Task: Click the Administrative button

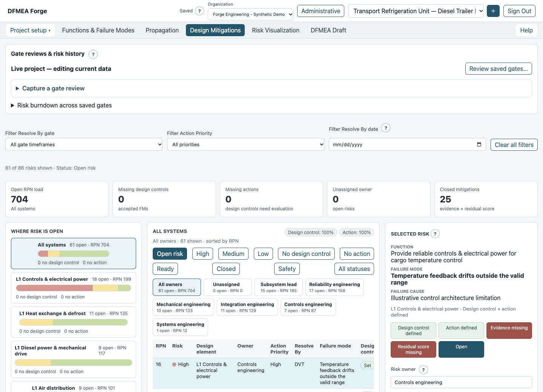Action: [321, 11]
